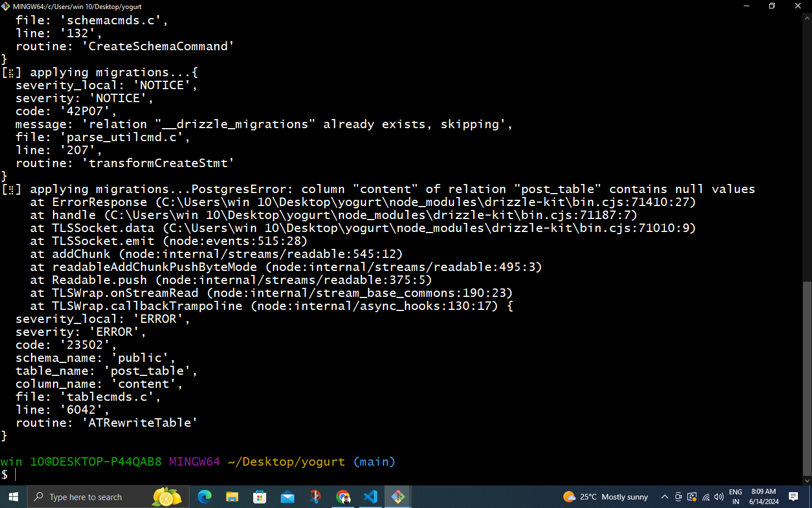Open the weather widget showing 25°C

606,497
